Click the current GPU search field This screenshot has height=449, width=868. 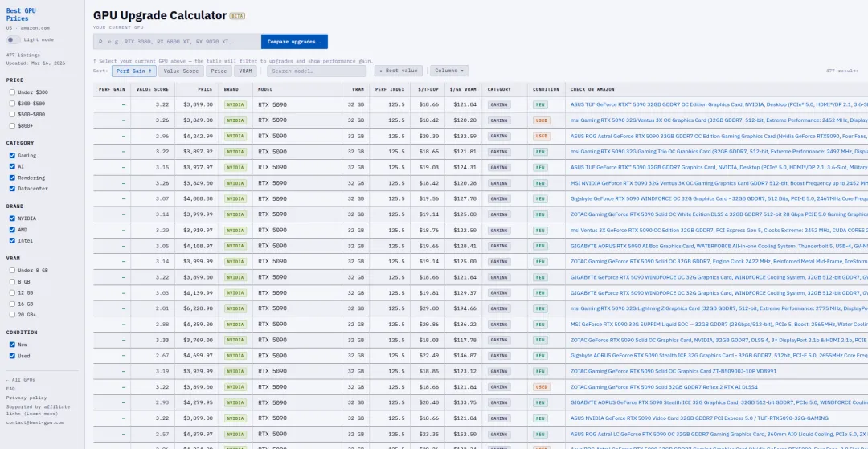pos(177,42)
